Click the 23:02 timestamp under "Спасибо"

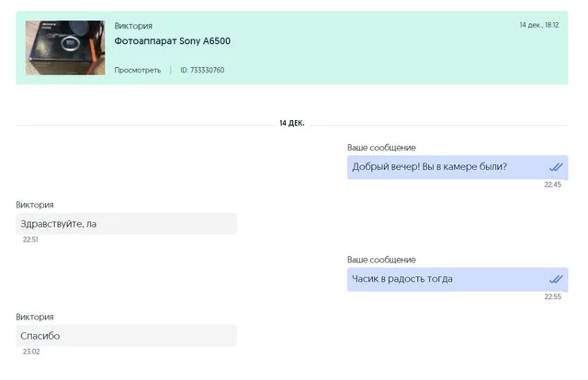click(x=31, y=352)
